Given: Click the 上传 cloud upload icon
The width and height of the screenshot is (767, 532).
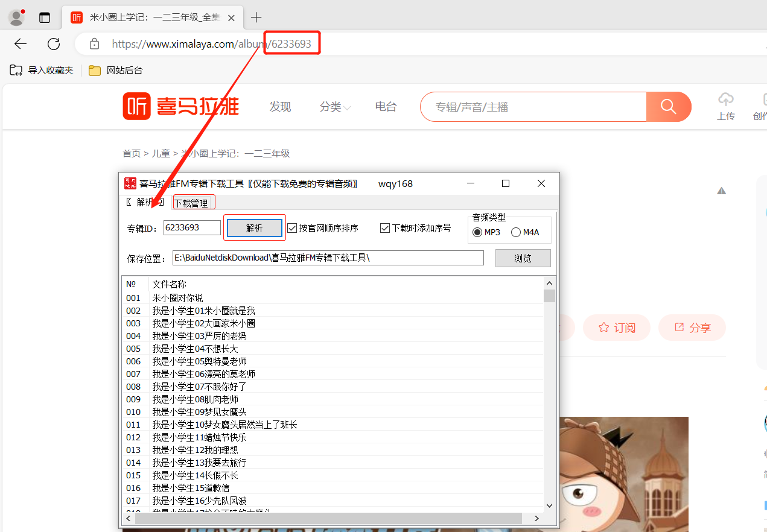Looking at the screenshot, I should pos(726,100).
